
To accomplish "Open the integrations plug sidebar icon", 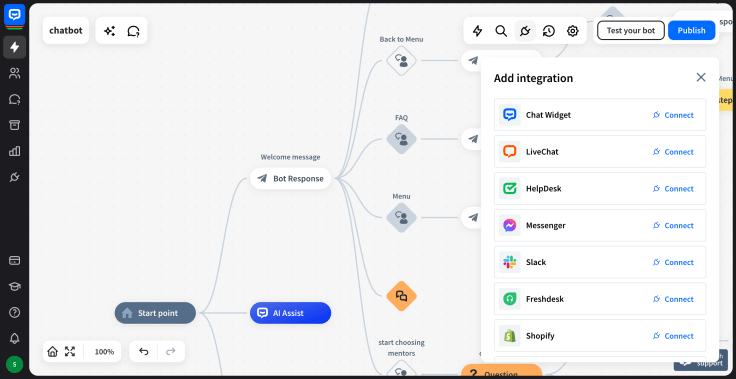I will (x=15, y=177).
